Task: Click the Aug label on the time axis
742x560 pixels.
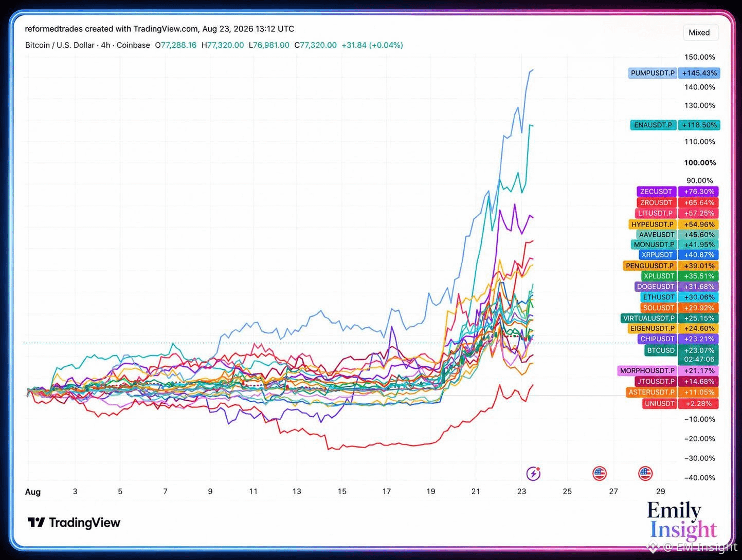Action: point(33,492)
